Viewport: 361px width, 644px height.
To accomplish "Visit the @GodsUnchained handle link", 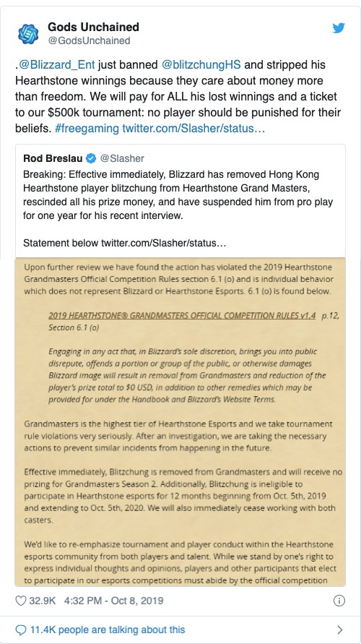I will click(x=89, y=40).
